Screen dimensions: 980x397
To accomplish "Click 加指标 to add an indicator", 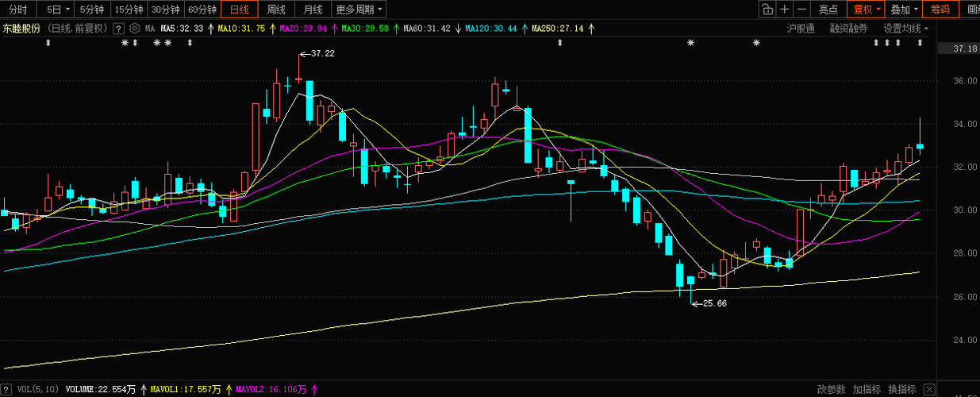I will (x=867, y=389).
